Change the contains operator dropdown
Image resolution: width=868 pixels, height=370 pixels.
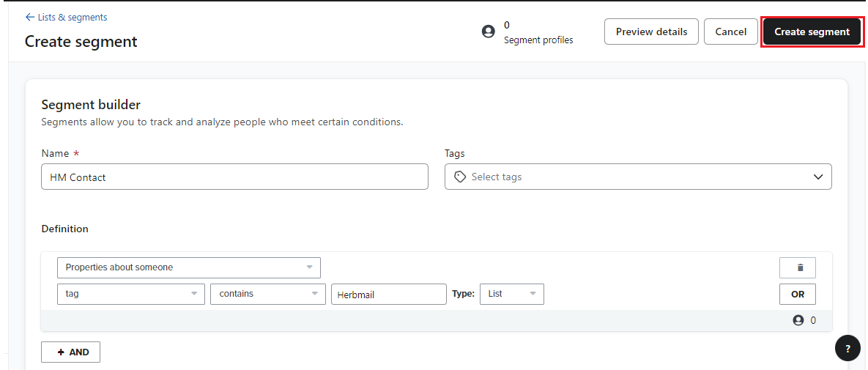point(268,294)
